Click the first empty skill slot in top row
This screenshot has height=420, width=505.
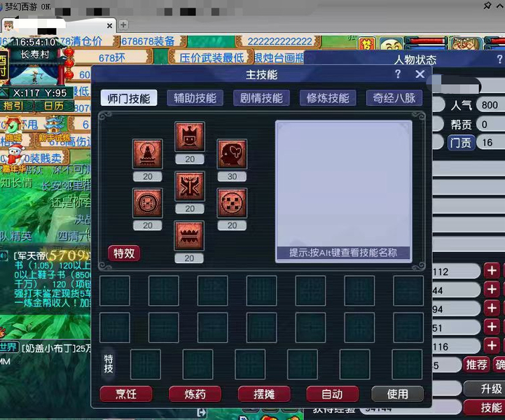coord(115,290)
